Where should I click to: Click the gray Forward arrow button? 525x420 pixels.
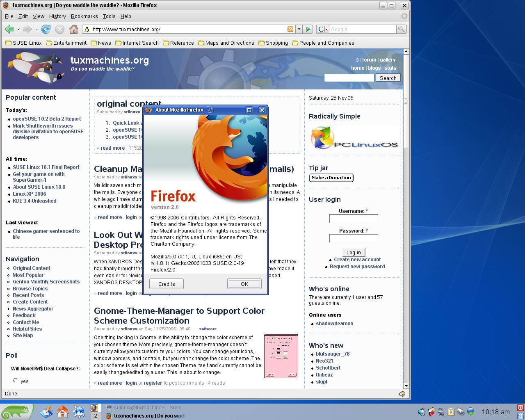(x=27, y=29)
